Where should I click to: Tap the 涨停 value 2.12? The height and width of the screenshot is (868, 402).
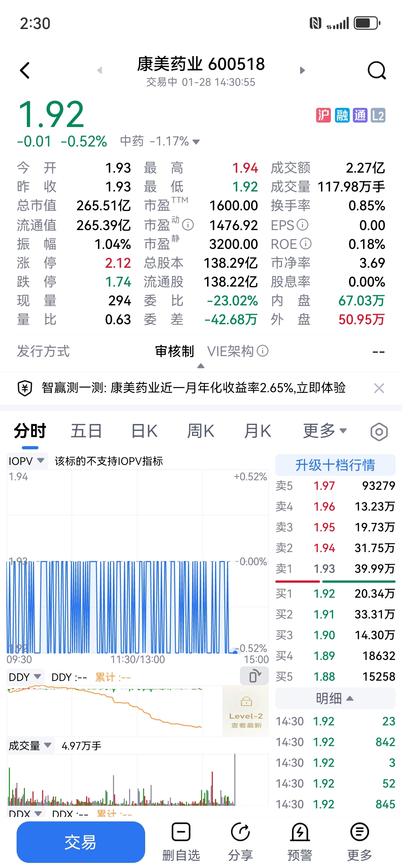[x=118, y=263]
